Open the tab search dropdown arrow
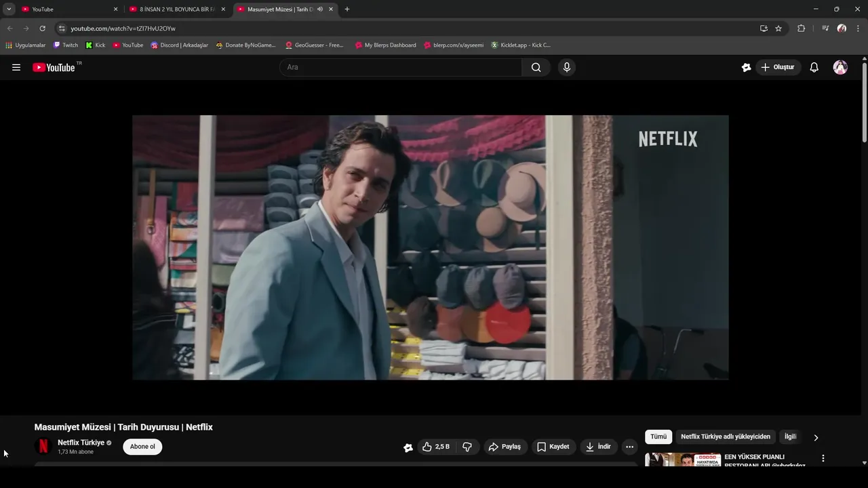The width and height of the screenshot is (868, 488). tap(9, 9)
